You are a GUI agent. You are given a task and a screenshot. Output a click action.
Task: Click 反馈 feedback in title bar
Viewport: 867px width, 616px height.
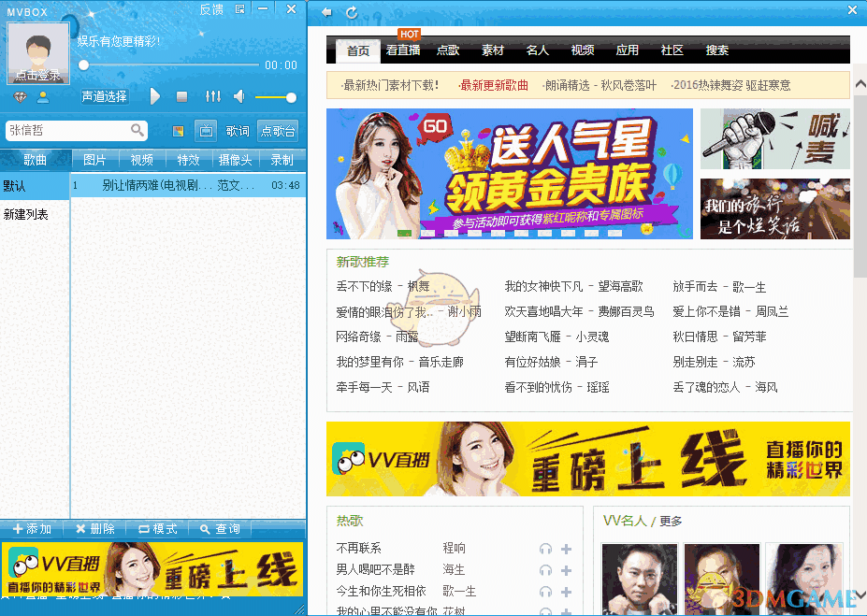tap(211, 9)
